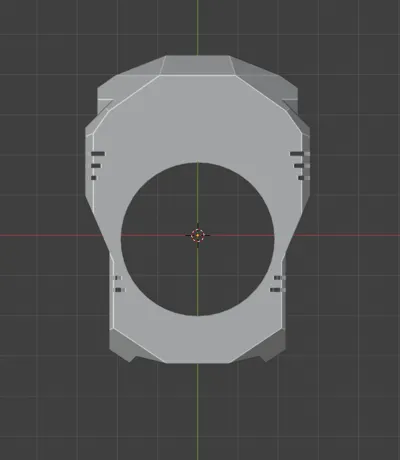Click the upper notch on lower-left side
The width and height of the screenshot is (400, 460).
(x=118, y=278)
